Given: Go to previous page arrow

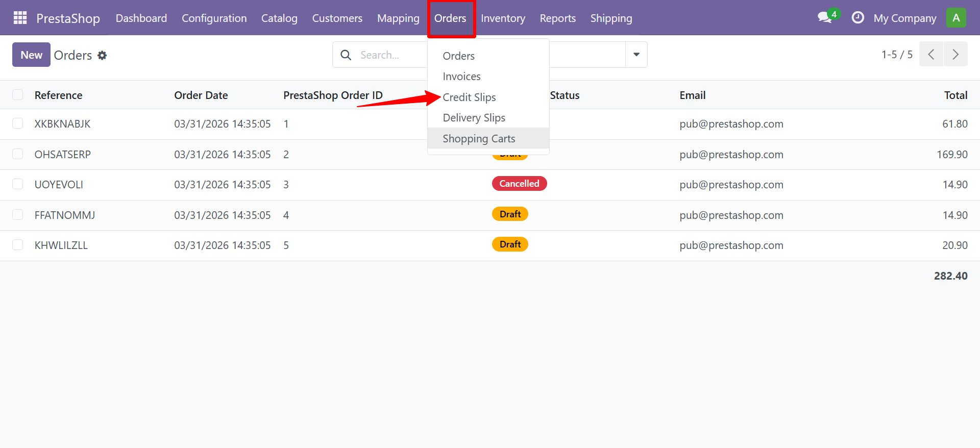Looking at the screenshot, I should tap(931, 55).
